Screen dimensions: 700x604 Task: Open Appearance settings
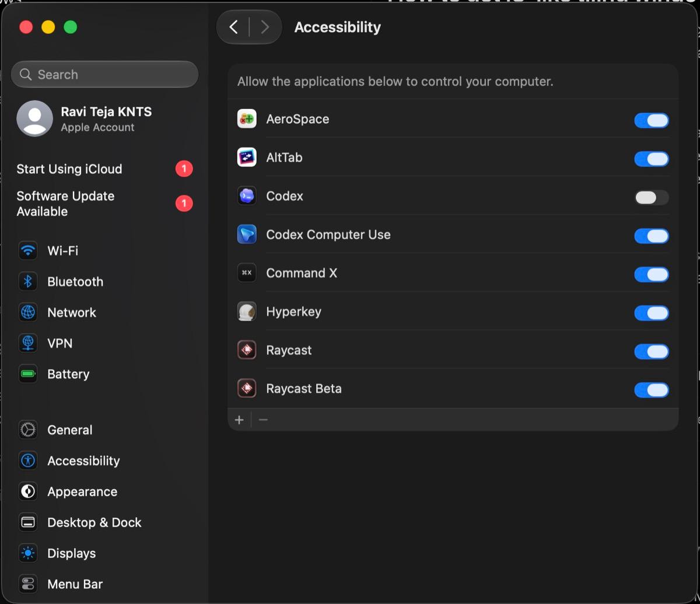[105, 491]
